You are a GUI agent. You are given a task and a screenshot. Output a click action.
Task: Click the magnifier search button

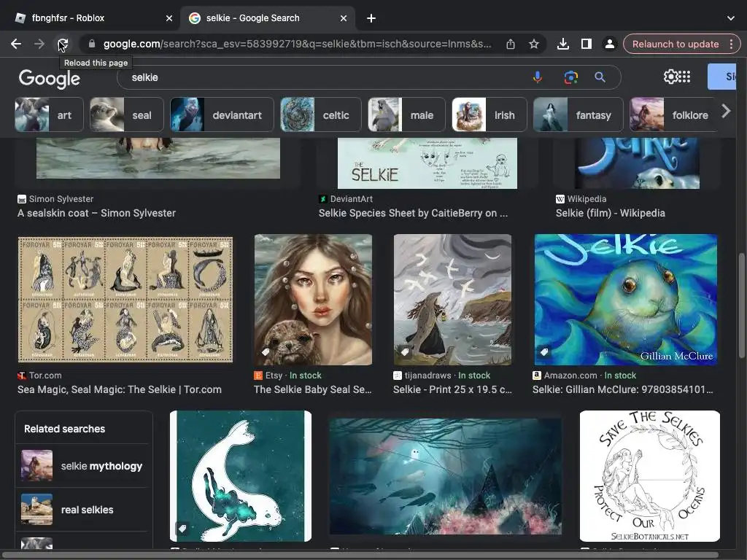pos(600,77)
